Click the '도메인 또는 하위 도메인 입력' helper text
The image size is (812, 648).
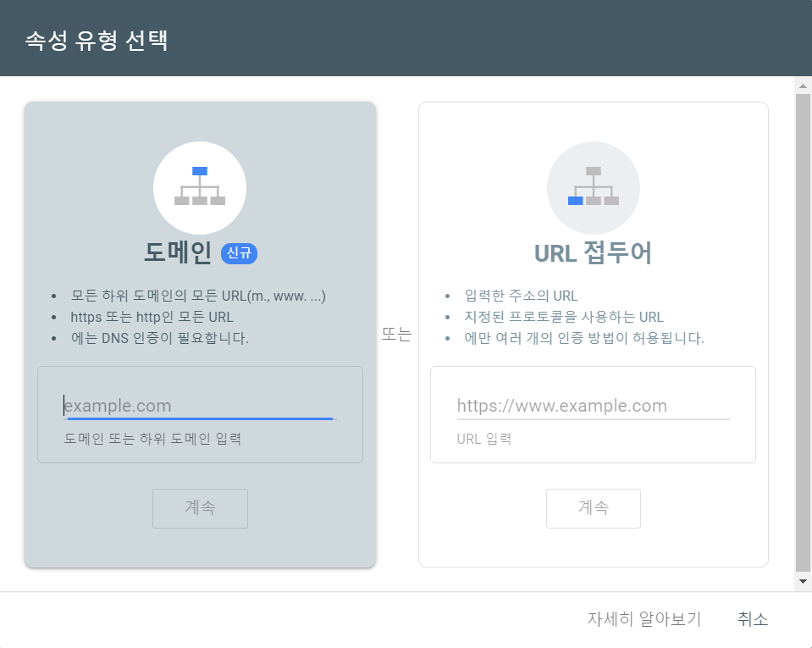(x=152, y=439)
